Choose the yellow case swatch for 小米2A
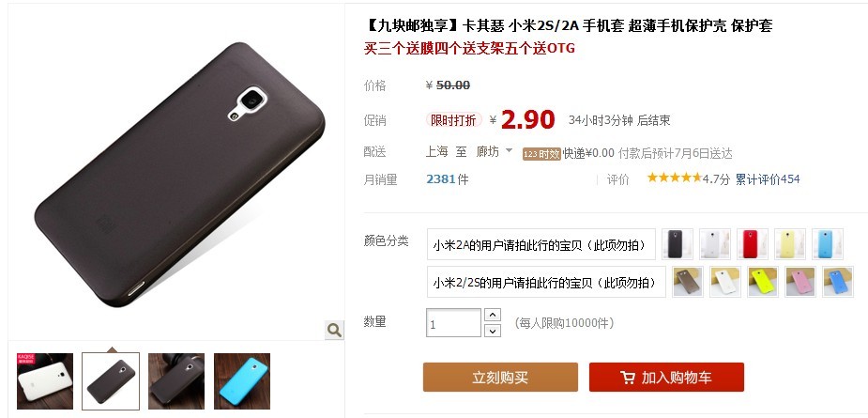The height and width of the screenshot is (418, 868). (790, 244)
